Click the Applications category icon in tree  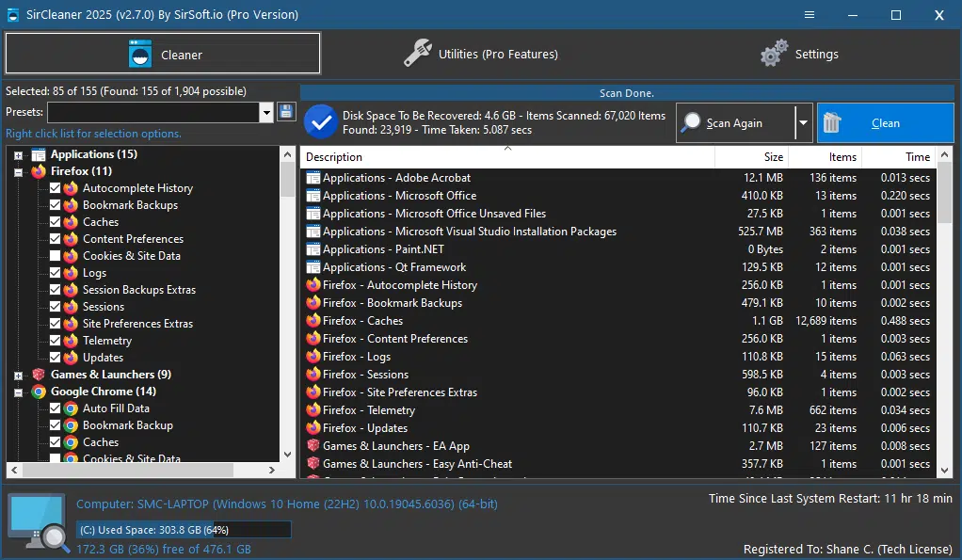(x=39, y=154)
